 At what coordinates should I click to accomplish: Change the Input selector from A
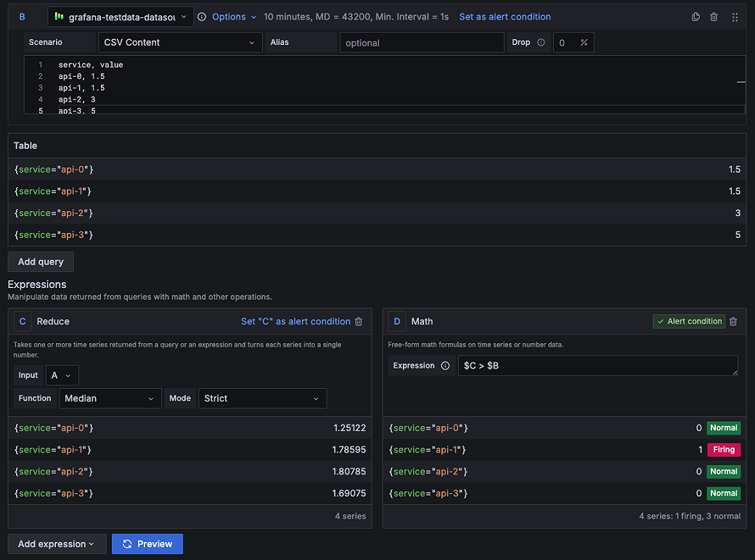click(x=62, y=375)
